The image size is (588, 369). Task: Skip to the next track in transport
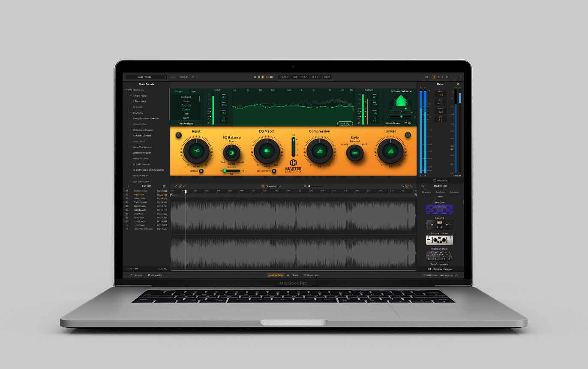[x=271, y=77]
